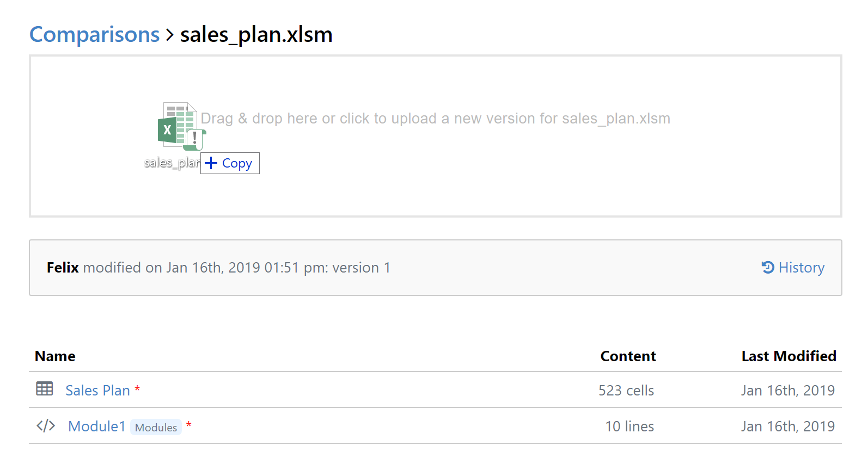Open the Comparisons breadcrumb link
This screenshot has height=464, width=868.
[94, 35]
